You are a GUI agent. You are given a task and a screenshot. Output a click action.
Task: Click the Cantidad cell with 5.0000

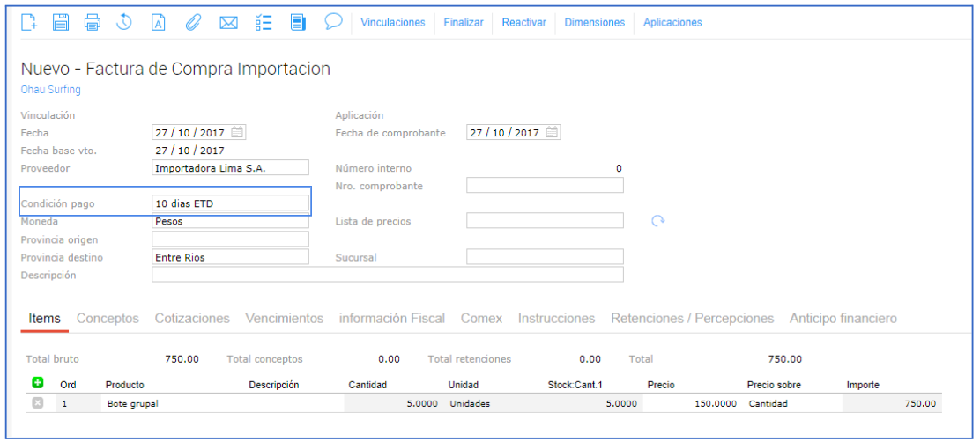pyautogui.click(x=394, y=403)
